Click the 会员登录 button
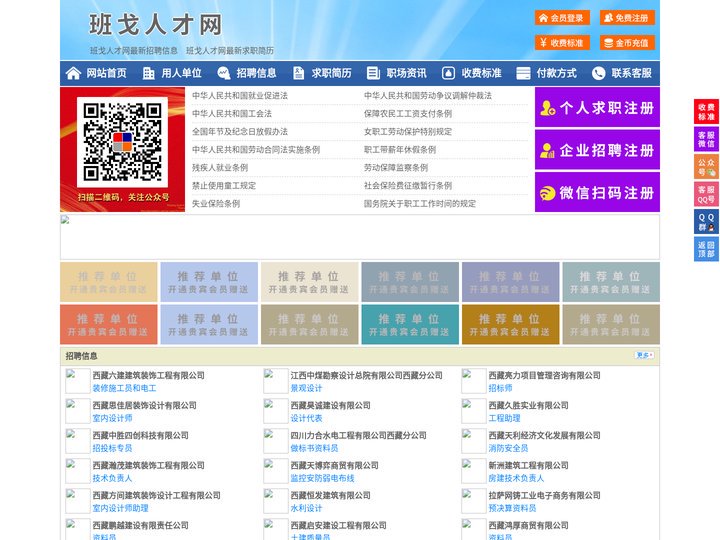Screen dimensions: 720x540 point(562,18)
